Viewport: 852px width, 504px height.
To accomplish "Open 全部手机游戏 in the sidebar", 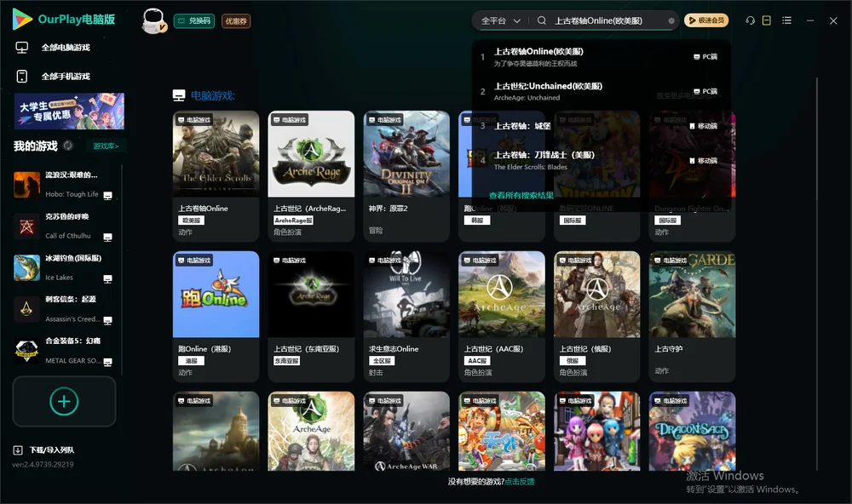I will pyautogui.click(x=66, y=76).
